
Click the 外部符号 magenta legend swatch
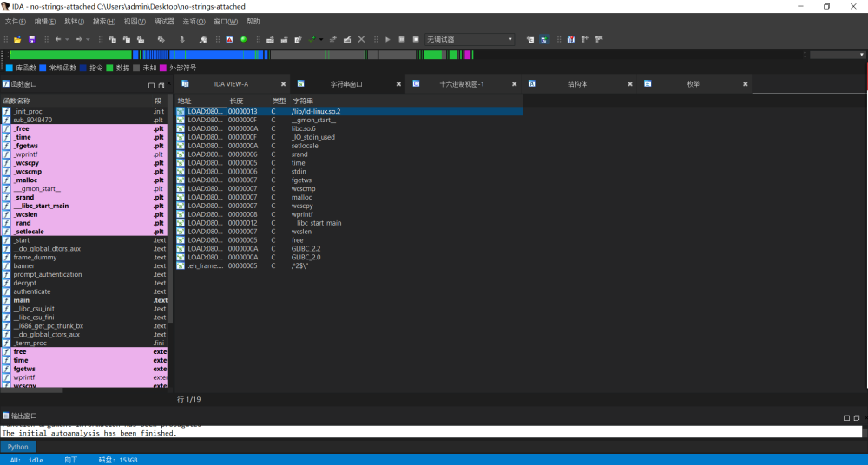coord(163,68)
